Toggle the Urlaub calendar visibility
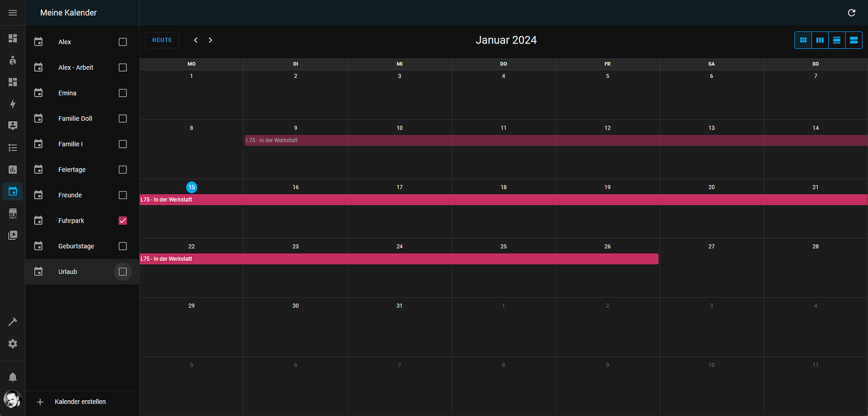Viewport: 868px width, 416px height. click(x=123, y=271)
